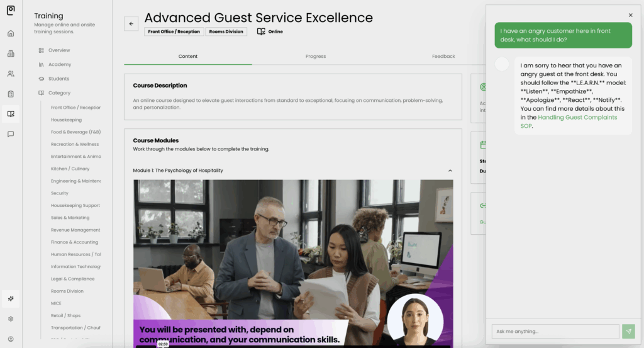Collapse Module 1: The Psychology of Hospitality

[x=450, y=171]
